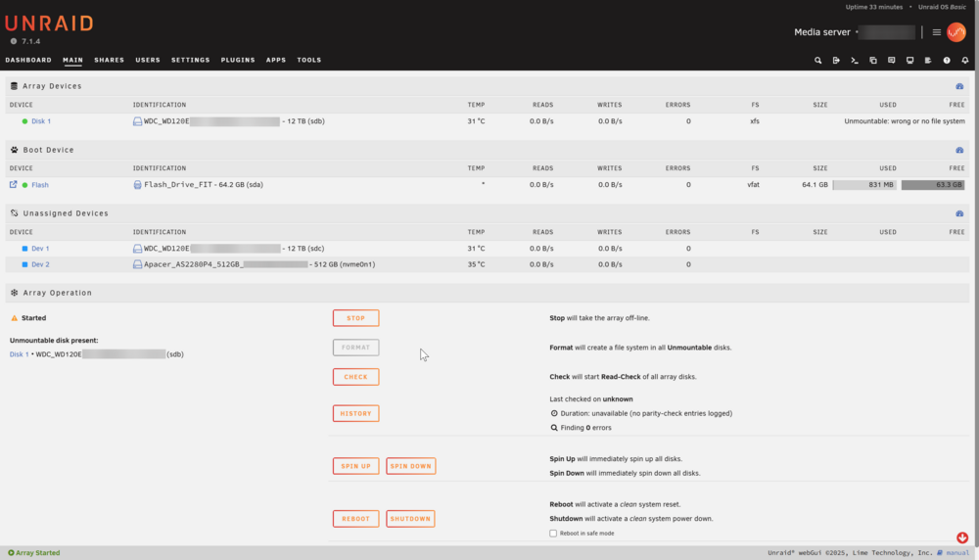Click the green status dot for Disk 1

click(x=25, y=121)
